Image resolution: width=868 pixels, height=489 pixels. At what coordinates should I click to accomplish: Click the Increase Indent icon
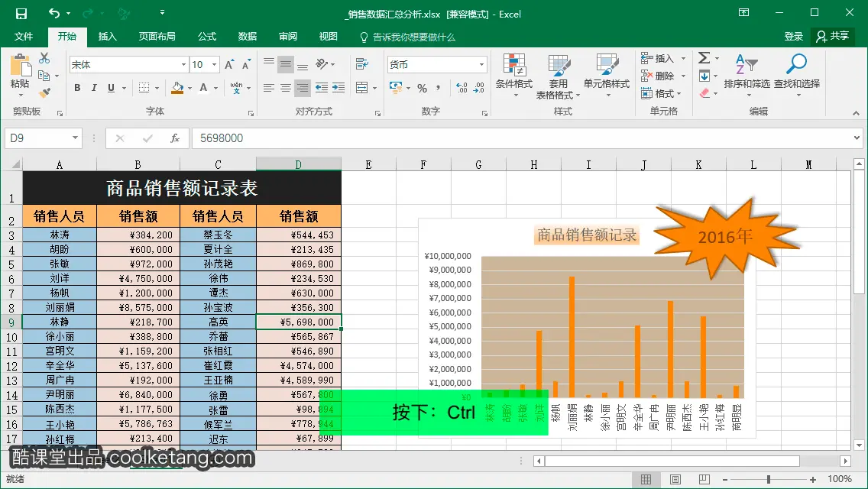338,88
